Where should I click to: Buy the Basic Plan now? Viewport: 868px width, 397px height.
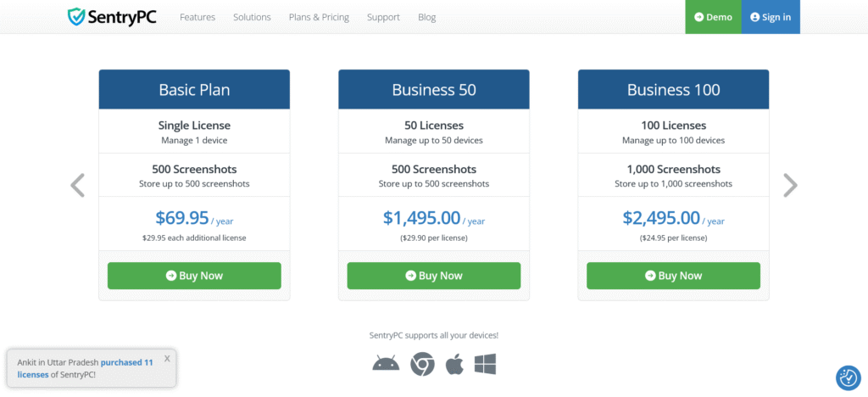194,276
